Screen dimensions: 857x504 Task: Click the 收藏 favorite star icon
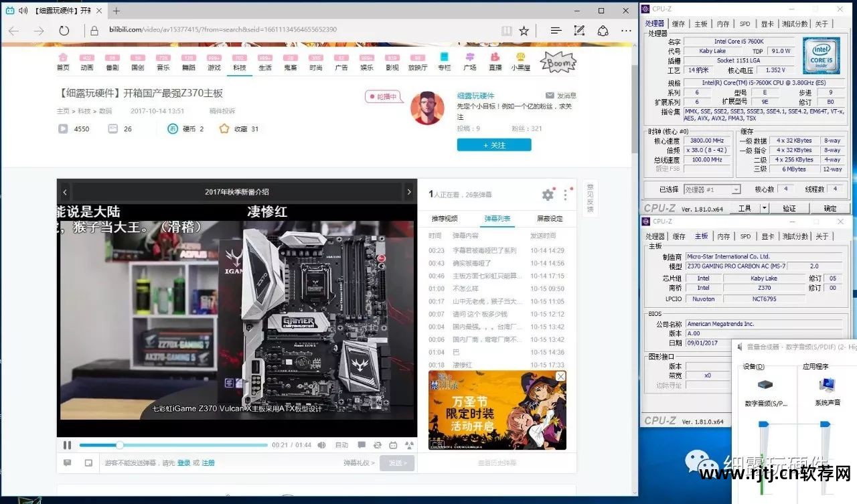(224, 129)
